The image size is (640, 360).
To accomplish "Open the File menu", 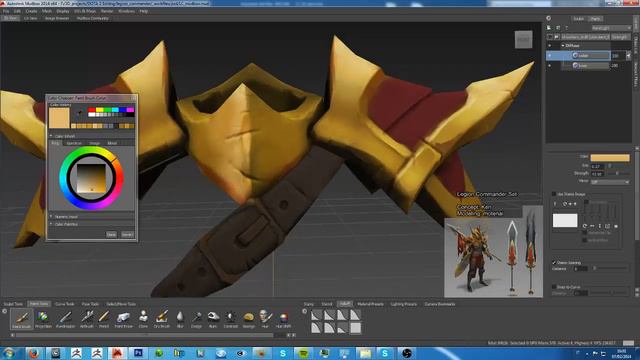I will point(6,11).
